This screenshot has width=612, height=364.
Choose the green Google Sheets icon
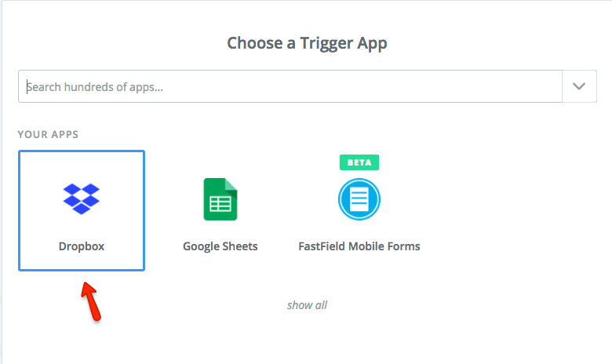[x=220, y=199]
